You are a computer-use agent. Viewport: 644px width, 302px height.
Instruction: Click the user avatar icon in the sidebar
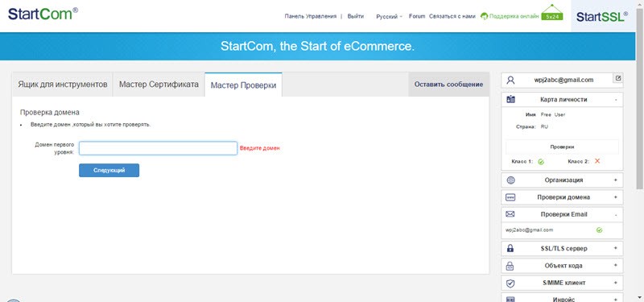510,80
